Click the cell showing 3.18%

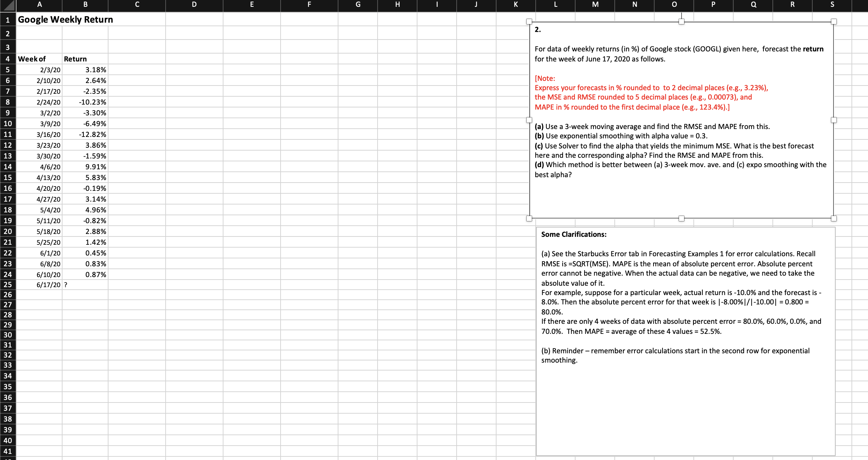pos(85,69)
